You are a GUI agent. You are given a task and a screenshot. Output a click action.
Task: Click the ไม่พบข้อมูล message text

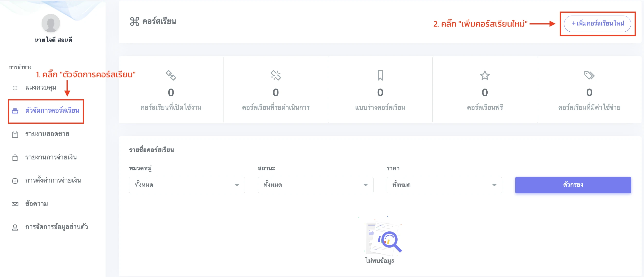(x=380, y=260)
